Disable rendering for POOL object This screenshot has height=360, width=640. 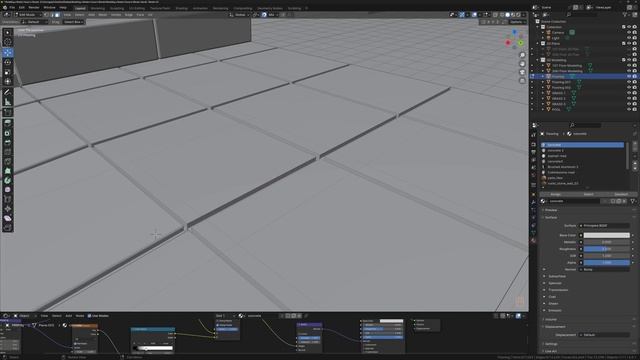634,109
